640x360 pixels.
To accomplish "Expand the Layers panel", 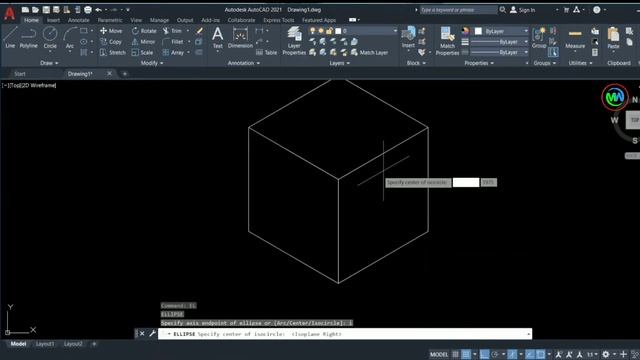I will 340,63.
